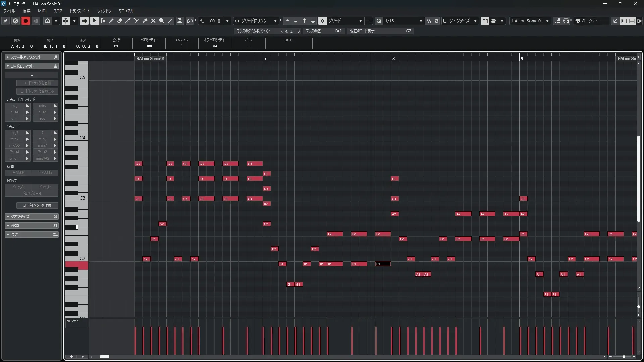Click the B1 note at bar 7.4.3
Image resolution: width=644 pixels, height=362 pixels.
tap(383, 264)
